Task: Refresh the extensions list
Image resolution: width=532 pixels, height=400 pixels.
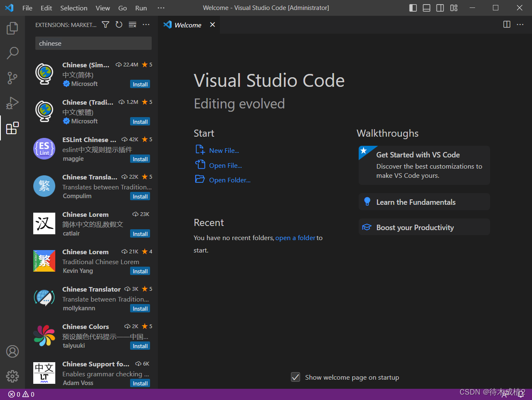Action: point(119,25)
